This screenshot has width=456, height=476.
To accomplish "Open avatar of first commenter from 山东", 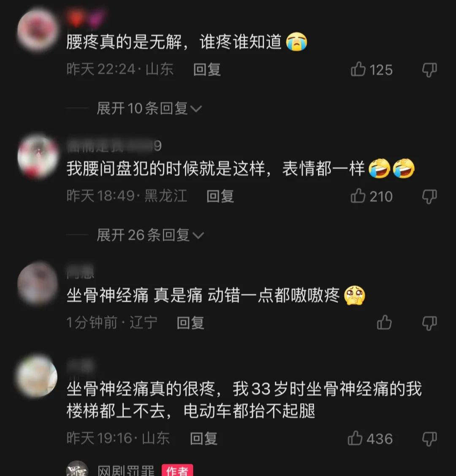I will (x=37, y=30).
